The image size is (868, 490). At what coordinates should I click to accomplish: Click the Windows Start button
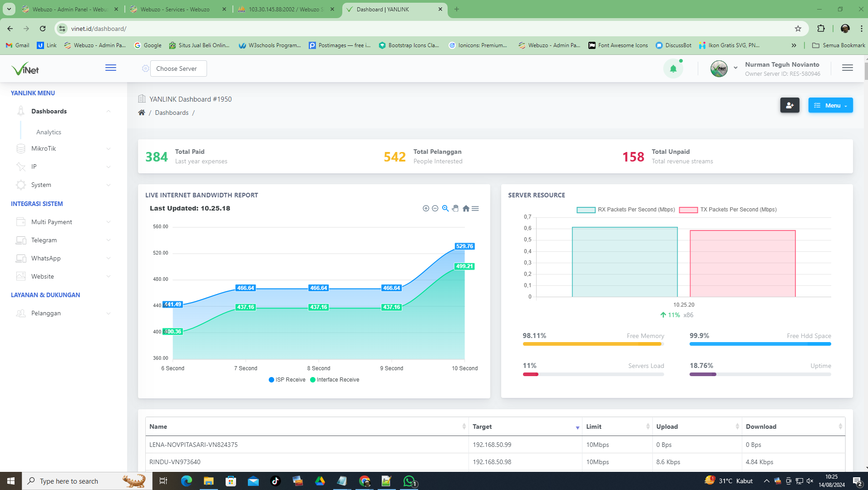point(11,481)
